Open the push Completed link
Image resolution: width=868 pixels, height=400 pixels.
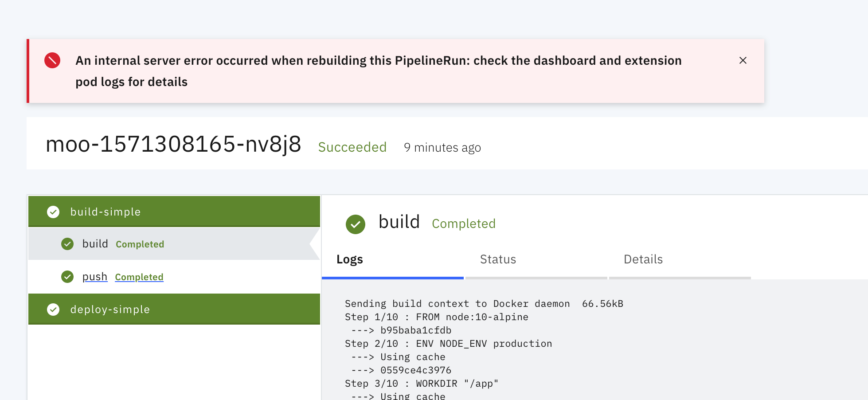(x=139, y=277)
